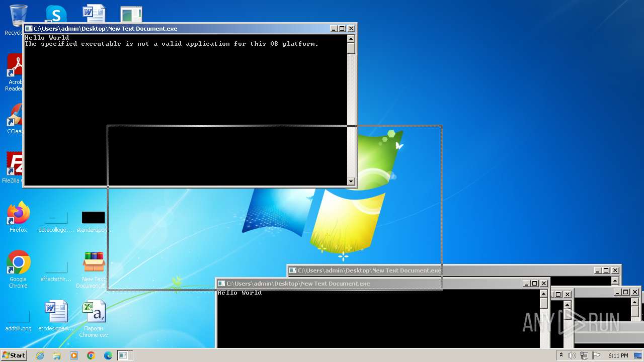Open the Skype desktop shortcut
Screen dimensions: 644x362
coord(56,14)
